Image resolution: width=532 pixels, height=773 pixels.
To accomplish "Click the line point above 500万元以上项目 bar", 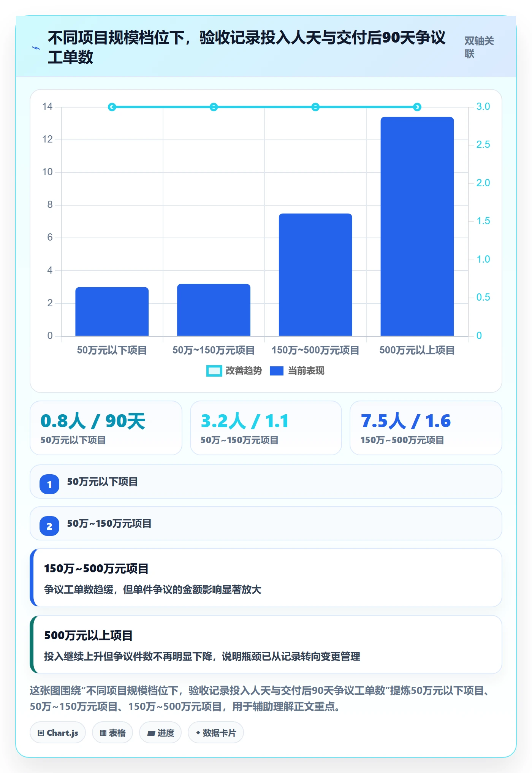I will tap(417, 107).
